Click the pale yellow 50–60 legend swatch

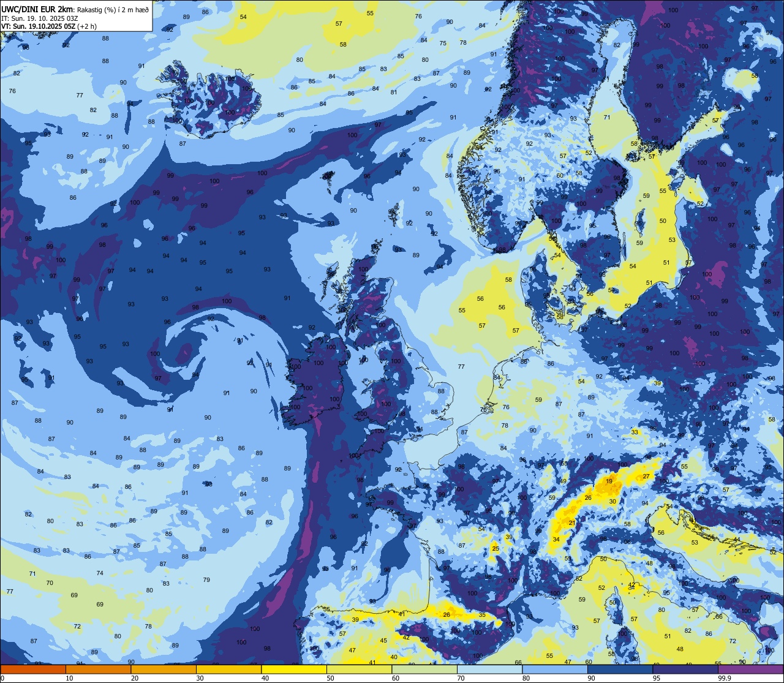pos(359,669)
